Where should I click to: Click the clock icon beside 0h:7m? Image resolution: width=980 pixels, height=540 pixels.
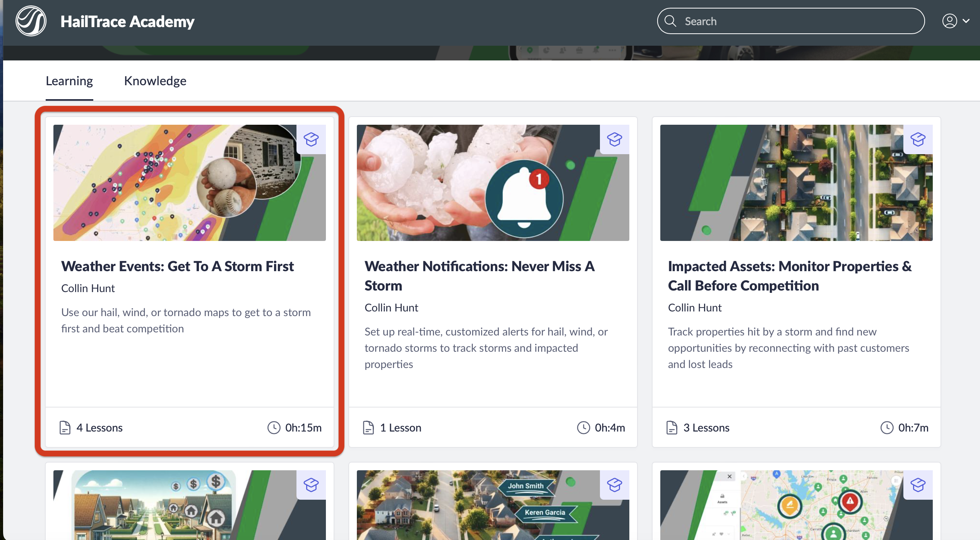887,428
